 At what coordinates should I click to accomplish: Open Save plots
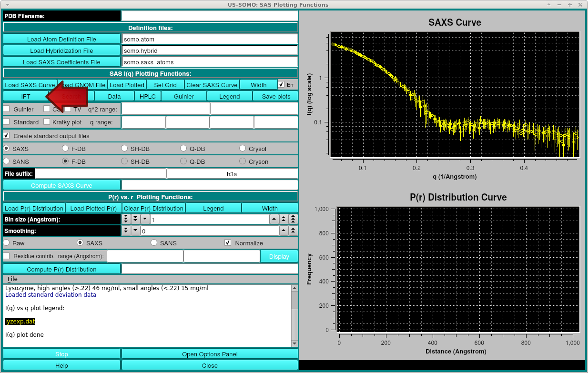pyautogui.click(x=275, y=96)
